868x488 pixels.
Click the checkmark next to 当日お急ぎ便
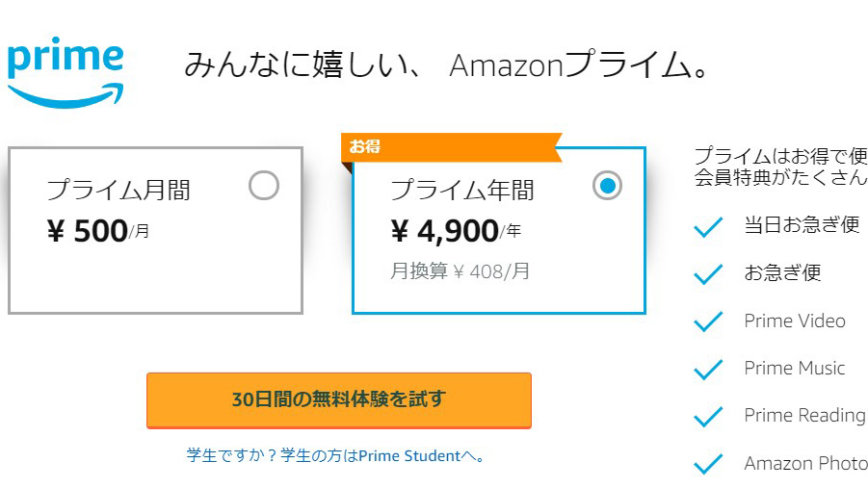click(x=708, y=227)
